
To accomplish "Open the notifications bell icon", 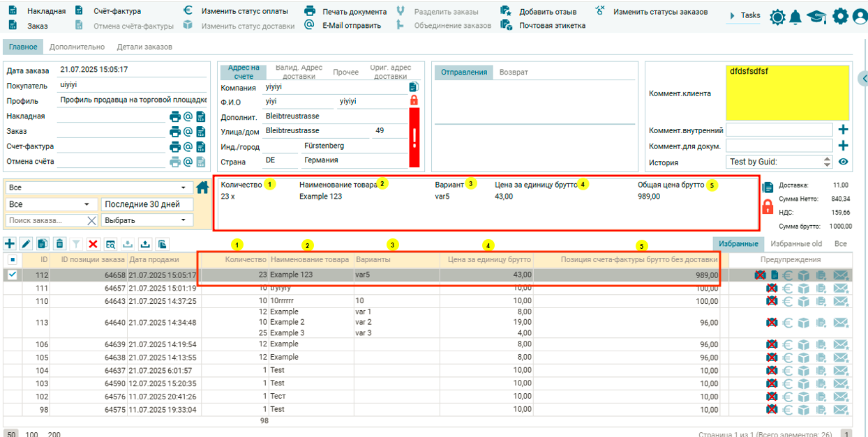I will click(x=795, y=17).
